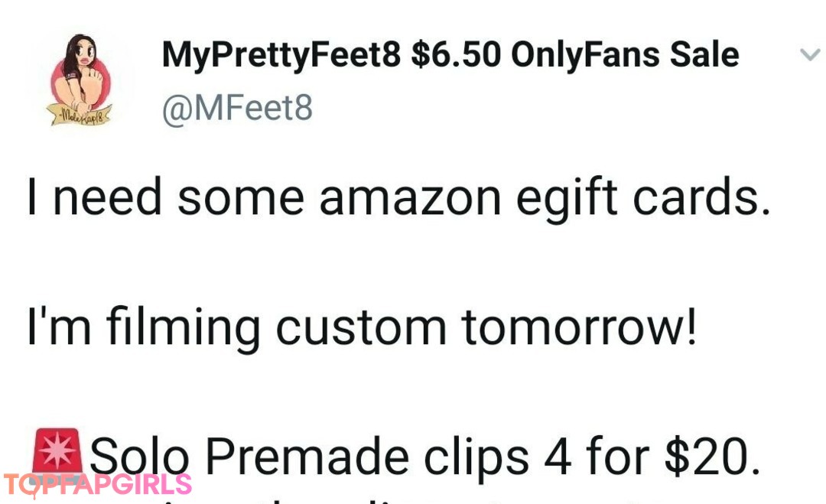Click the TOPFAPGIRLS watermark logo

coord(97,485)
